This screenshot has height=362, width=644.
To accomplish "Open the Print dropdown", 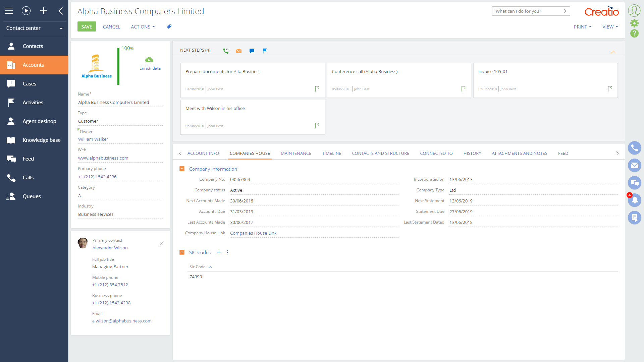I will point(583,27).
